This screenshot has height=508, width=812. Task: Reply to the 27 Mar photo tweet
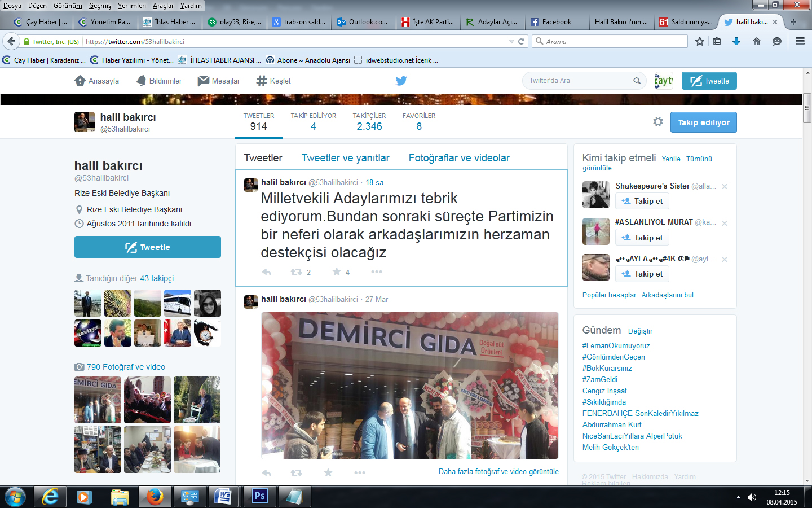click(267, 472)
